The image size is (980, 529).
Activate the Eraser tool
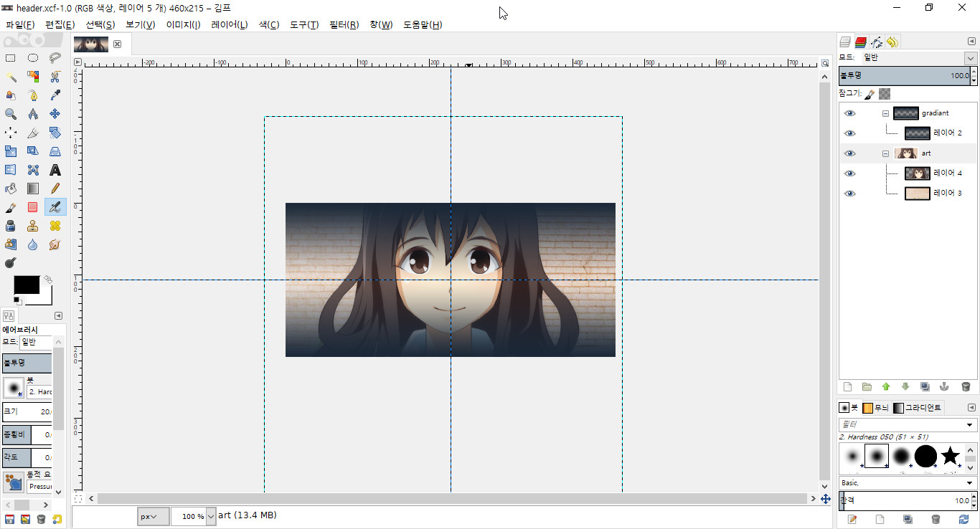point(32,208)
